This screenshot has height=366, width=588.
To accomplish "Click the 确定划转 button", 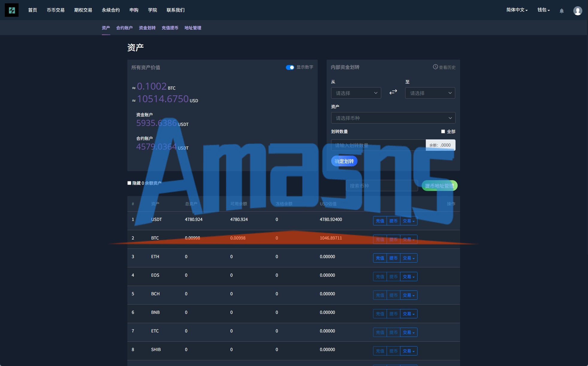I will (x=344, y=161).
